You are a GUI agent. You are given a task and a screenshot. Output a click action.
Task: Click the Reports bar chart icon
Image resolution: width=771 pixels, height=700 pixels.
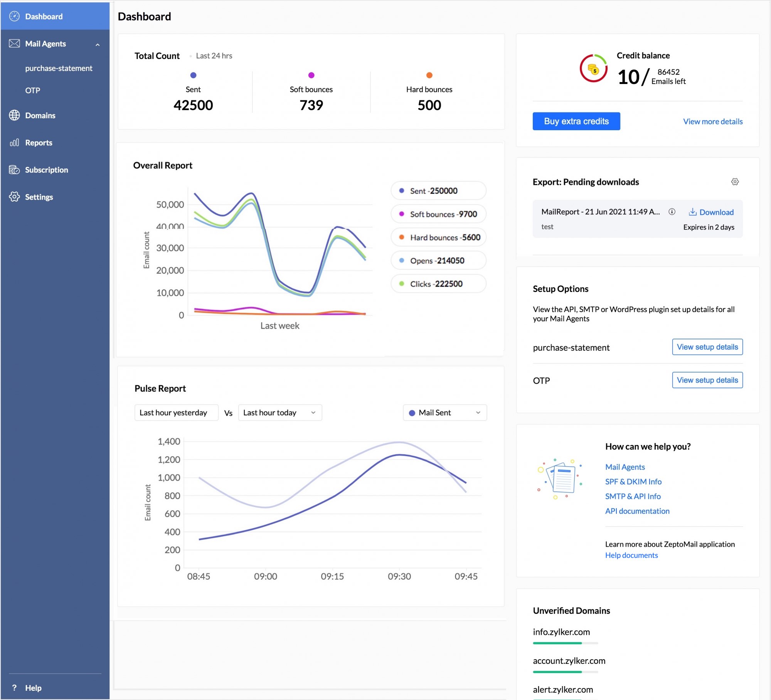(14, 143)
